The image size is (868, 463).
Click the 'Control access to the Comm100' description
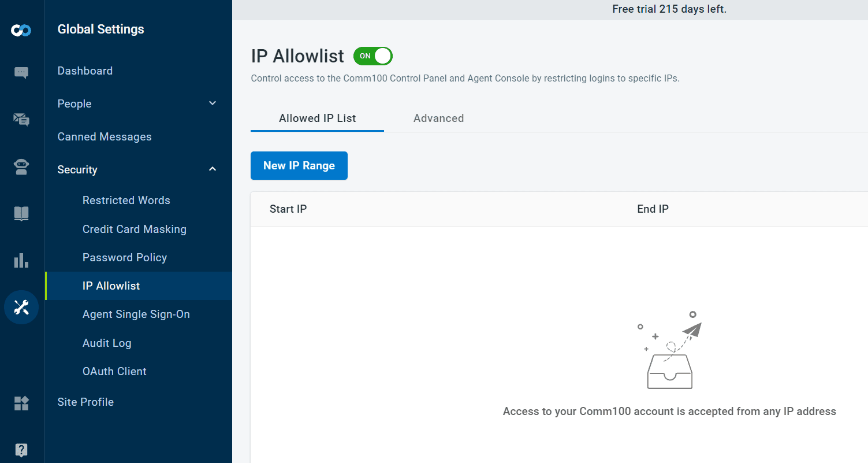(x=465, y=78)
